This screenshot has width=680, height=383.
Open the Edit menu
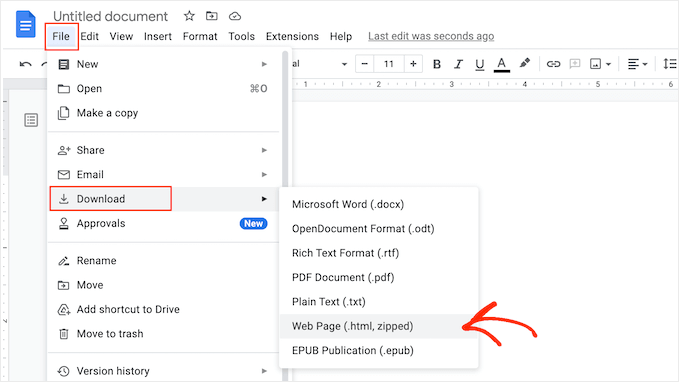(x=89, y=36)
